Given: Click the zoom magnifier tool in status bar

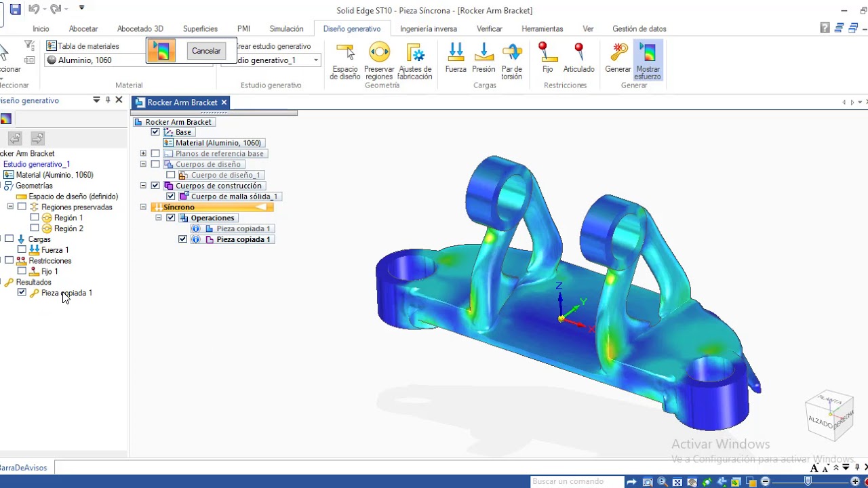Looking at the screenshot, I should [663, 482].
